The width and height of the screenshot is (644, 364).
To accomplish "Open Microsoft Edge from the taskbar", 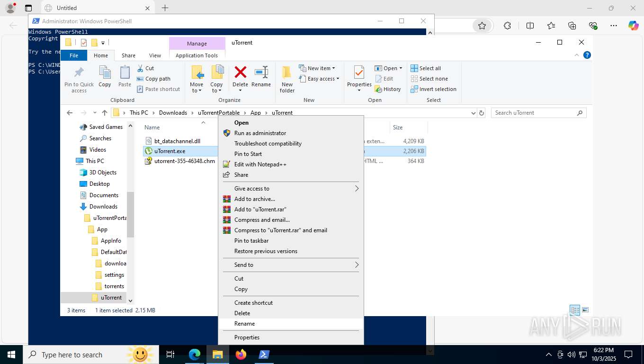I will 195,355.
